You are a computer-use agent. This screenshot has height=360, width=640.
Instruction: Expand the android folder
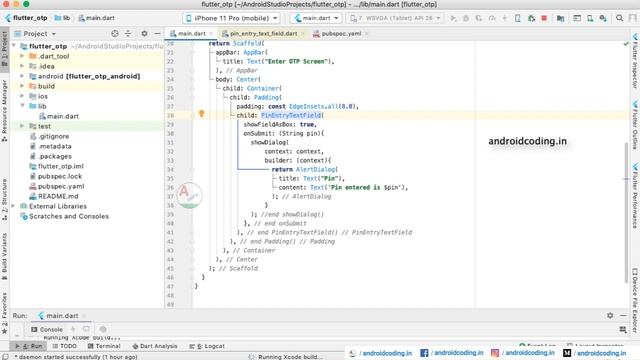22,76
